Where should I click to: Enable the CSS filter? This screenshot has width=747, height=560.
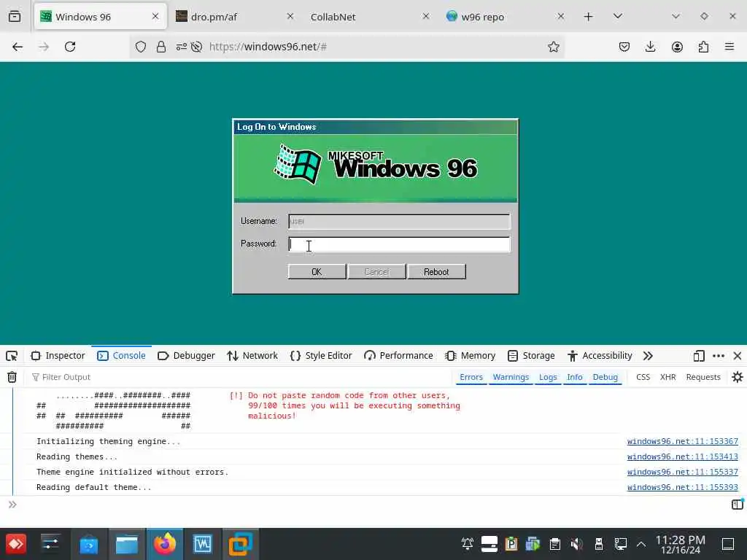tap(643, 377)
